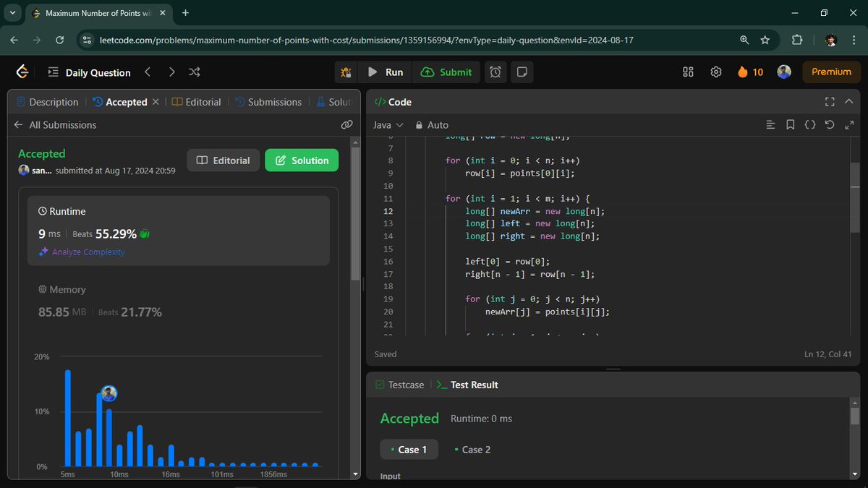Screen dimensions: 868x488
Task: Submit the solution
Action: click(446, 72)
